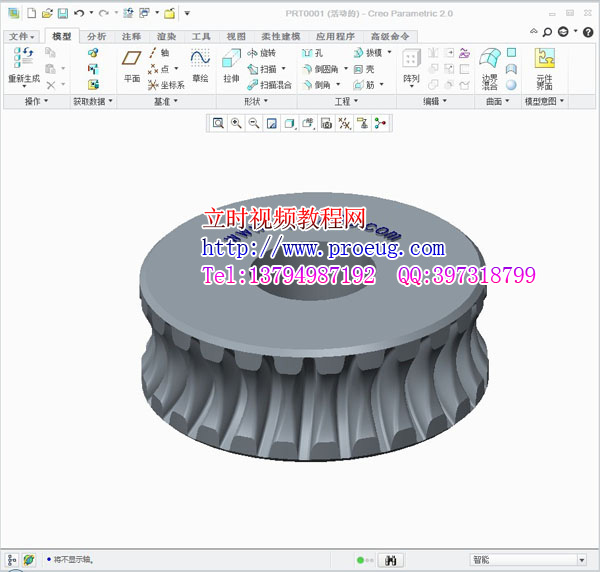Click the 扫描 (Sweep) button
This screenshot has width=600, height=572.
coord(262,69)
